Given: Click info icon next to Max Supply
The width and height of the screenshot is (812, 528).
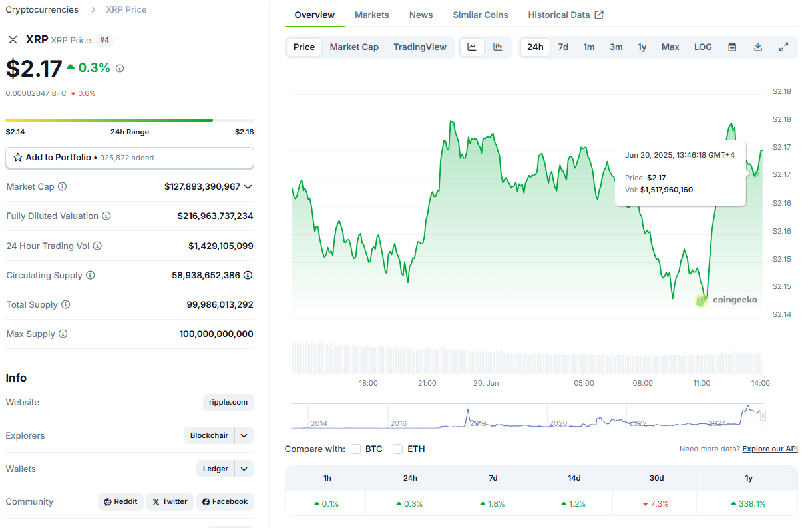Looking at the screenshot, I should 63,334.
